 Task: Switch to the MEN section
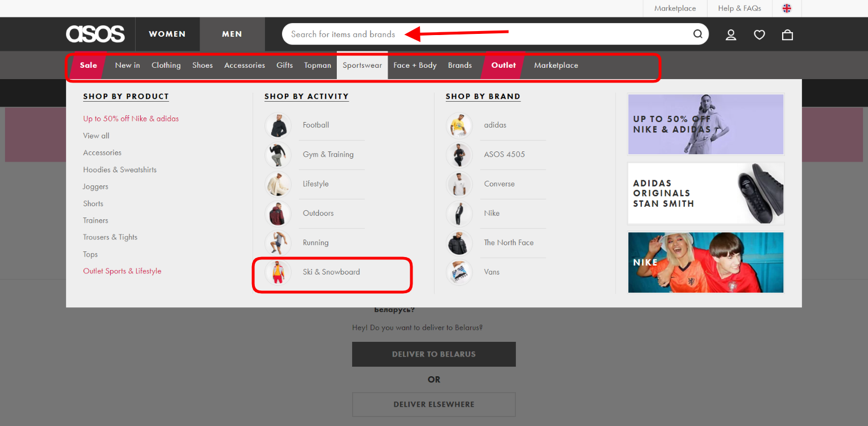[232, 34]
